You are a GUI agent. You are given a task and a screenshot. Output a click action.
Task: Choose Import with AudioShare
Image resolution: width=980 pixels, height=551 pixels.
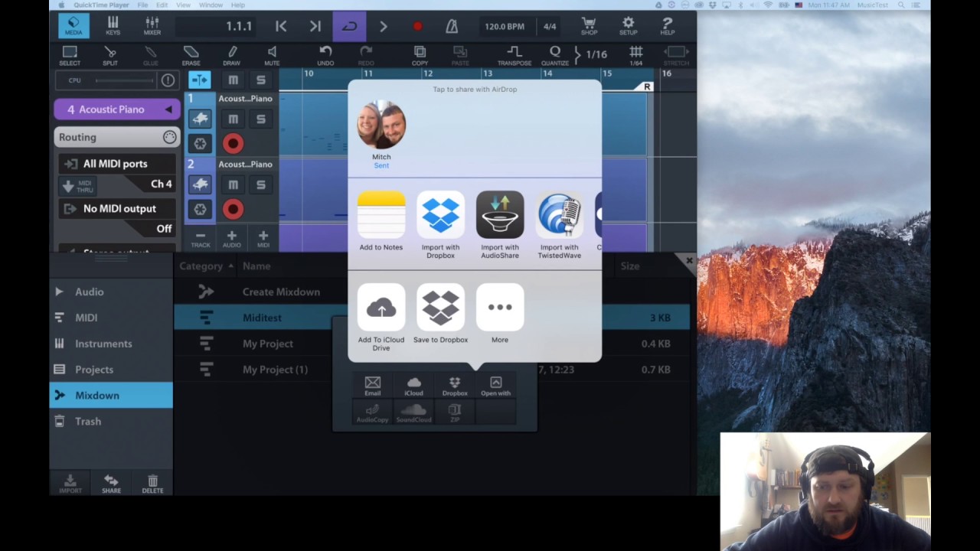[500, 225]
